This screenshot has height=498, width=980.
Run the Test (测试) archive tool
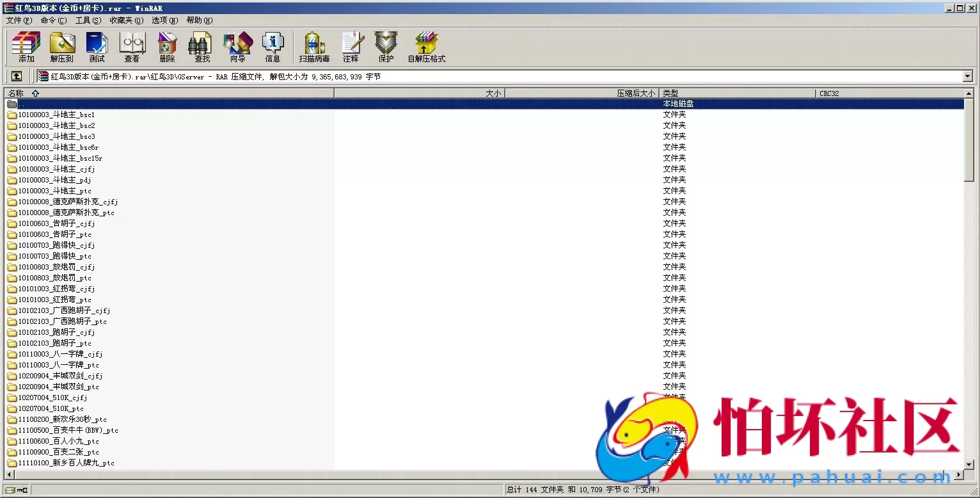(x=97, y=47)
